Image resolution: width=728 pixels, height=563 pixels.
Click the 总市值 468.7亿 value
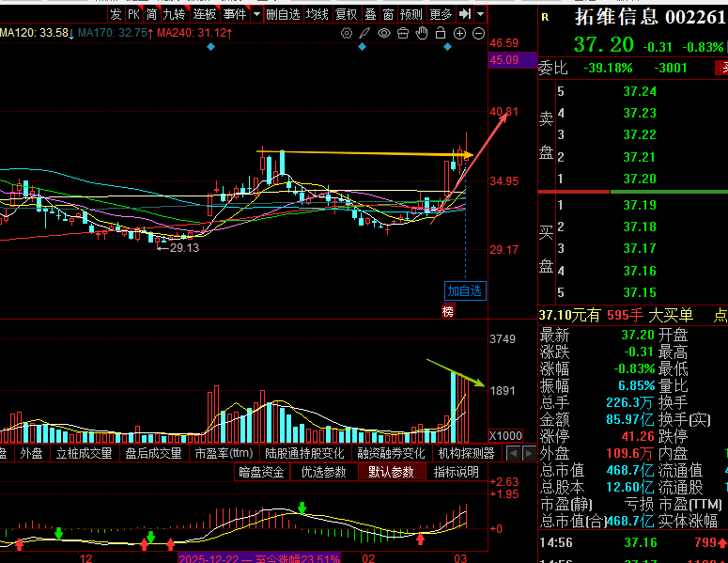(x=630, y=470)
